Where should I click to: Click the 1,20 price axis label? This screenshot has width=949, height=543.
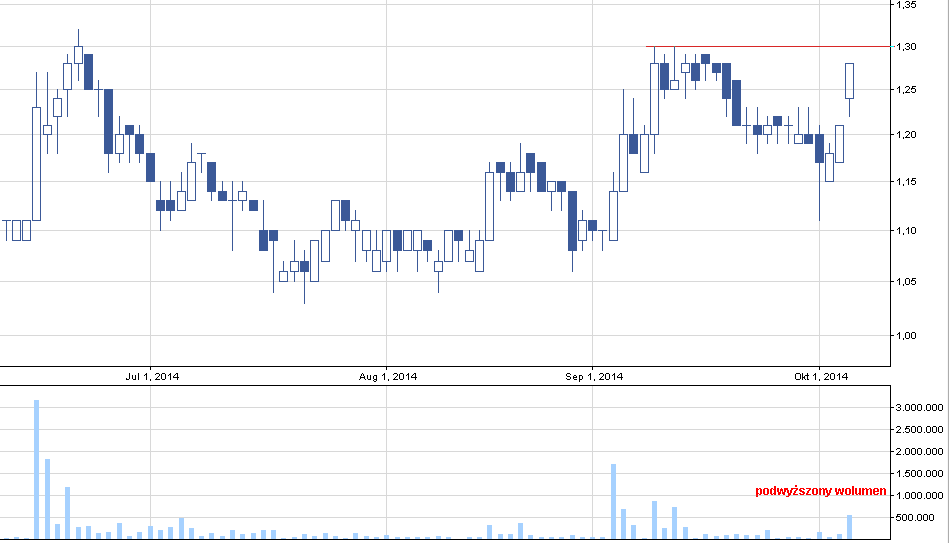pyautogui.click(x=905, y=135)
